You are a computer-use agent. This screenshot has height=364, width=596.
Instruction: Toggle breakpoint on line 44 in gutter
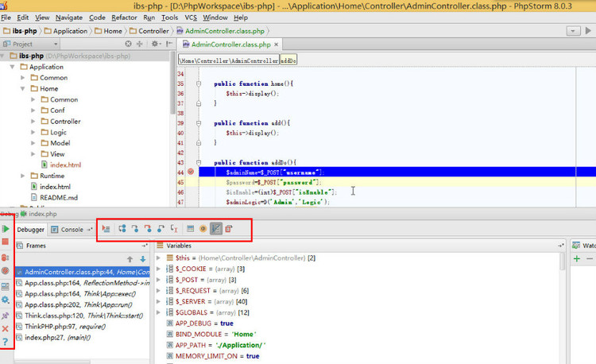191,172
